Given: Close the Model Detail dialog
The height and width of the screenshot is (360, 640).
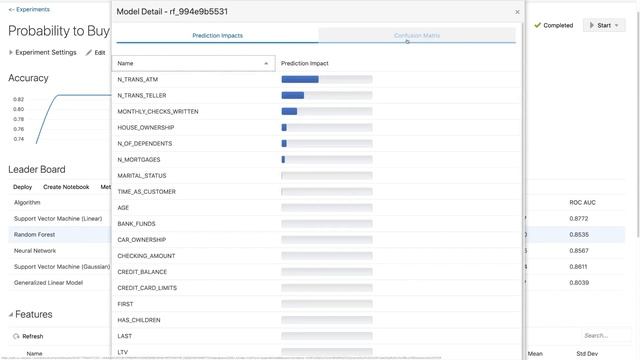Looking at the screenshot, I should [x=517, y=12].
